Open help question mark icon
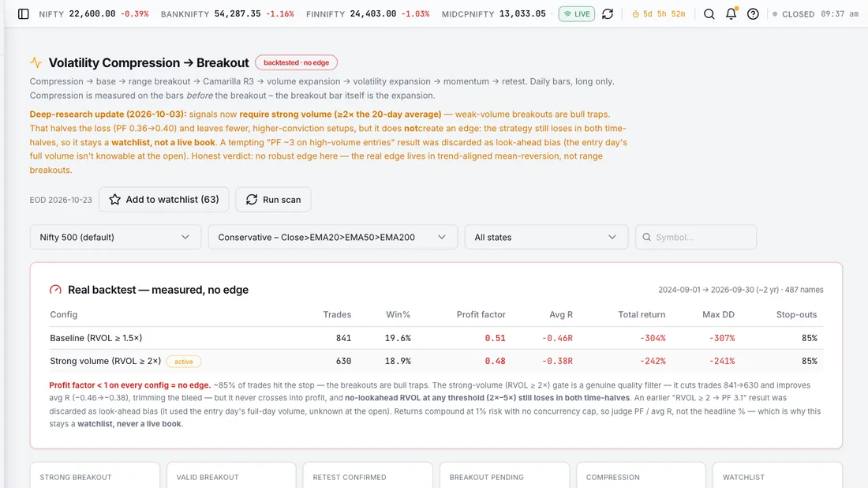868x488 pixels. (x=753, y=14)
